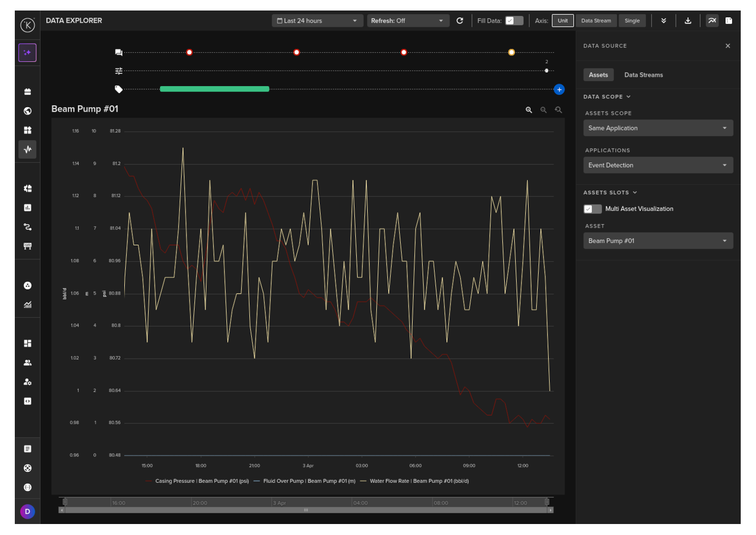
Task: Select the Data Stream axis button
Action: pos(596,21)
